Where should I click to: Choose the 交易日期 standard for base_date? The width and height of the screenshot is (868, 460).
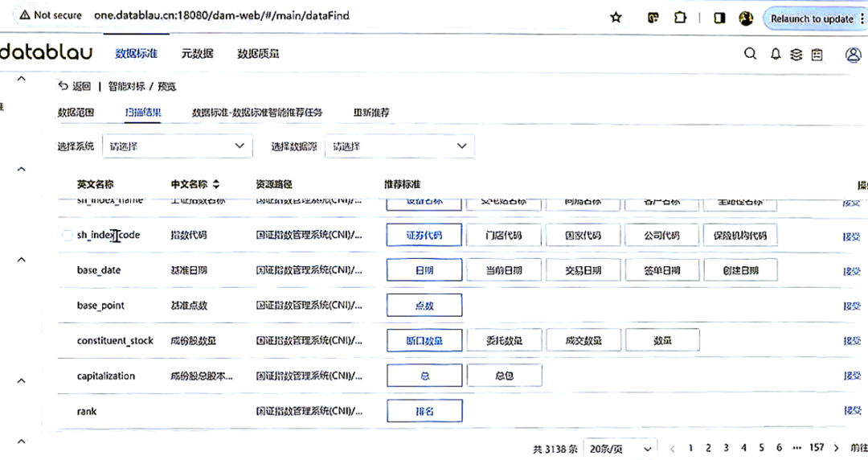click(583, 270)
